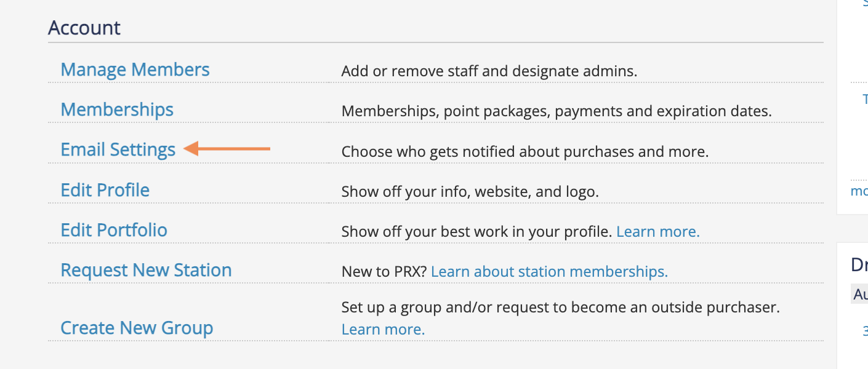Click the 'Set up a group' description text

[x=560, y=307]
